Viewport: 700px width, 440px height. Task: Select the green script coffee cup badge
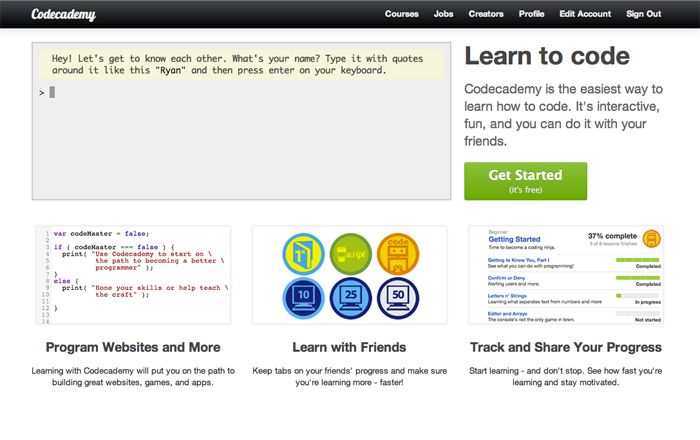pyautogui.click(x=351, y=254)
